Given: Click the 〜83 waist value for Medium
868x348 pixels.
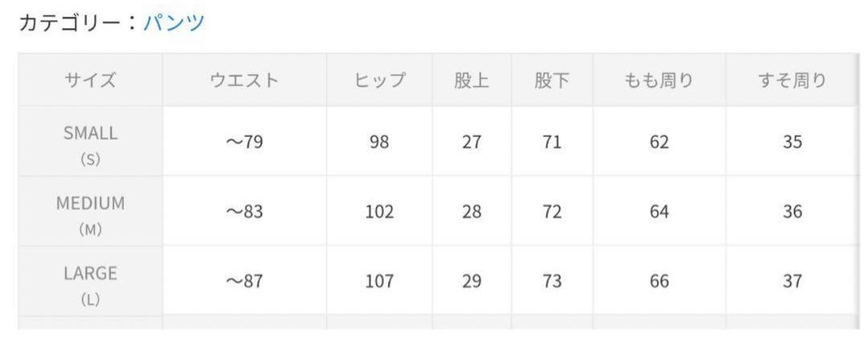Looking at the screenshot, I should [x=244, y=211].
